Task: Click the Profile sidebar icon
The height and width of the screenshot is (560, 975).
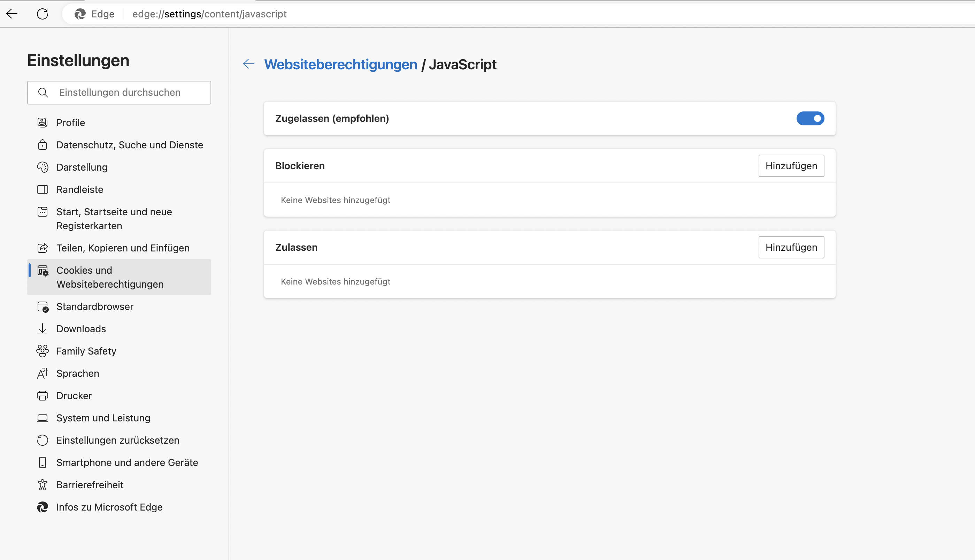Action: point(42,122)
